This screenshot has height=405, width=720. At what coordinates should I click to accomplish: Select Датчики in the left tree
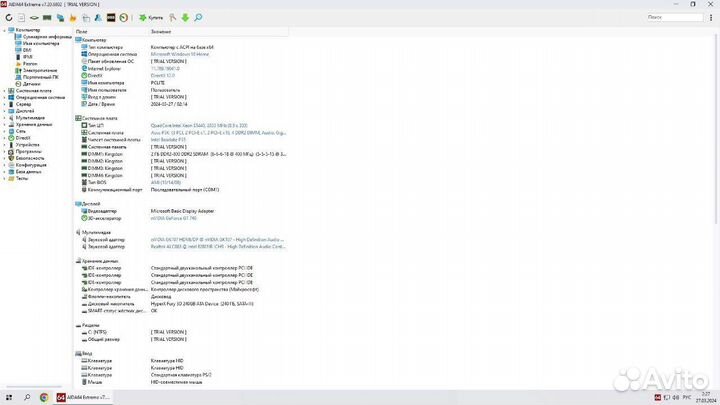pos(31,84)
